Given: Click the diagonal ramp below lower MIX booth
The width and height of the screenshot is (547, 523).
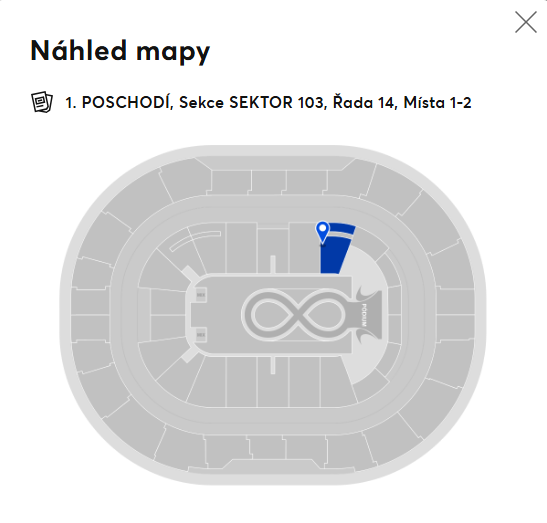Looking at the screenshot, I should pyautogui.click(x=190, y=355).
